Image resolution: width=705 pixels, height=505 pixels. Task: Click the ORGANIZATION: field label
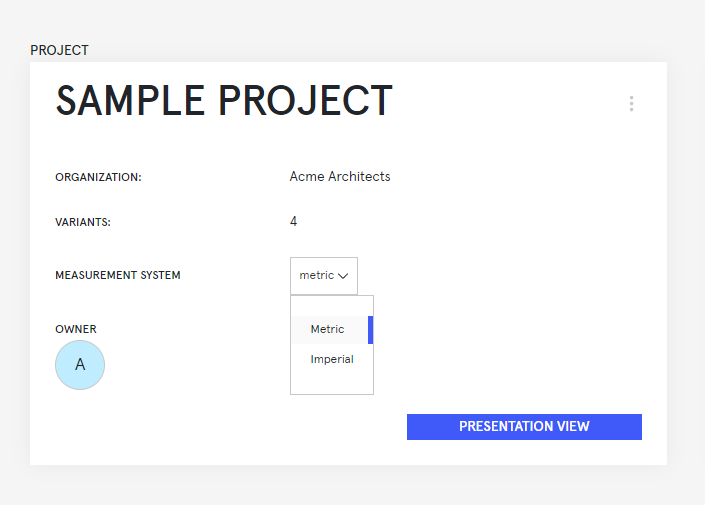(98, 178)
